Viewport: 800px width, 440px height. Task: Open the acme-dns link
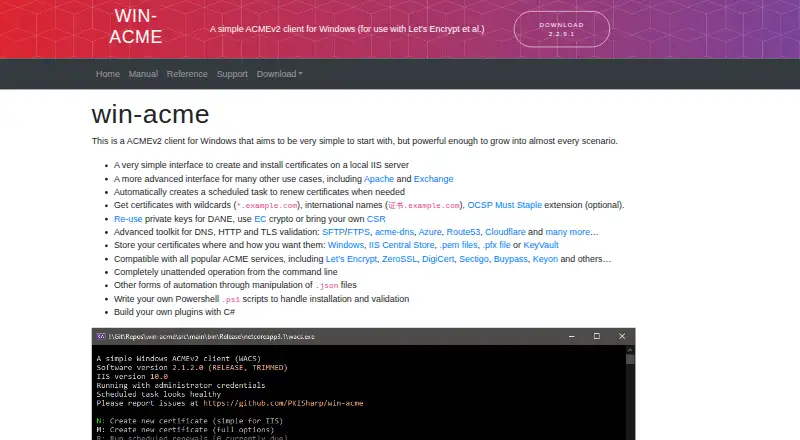coord(394,232)
